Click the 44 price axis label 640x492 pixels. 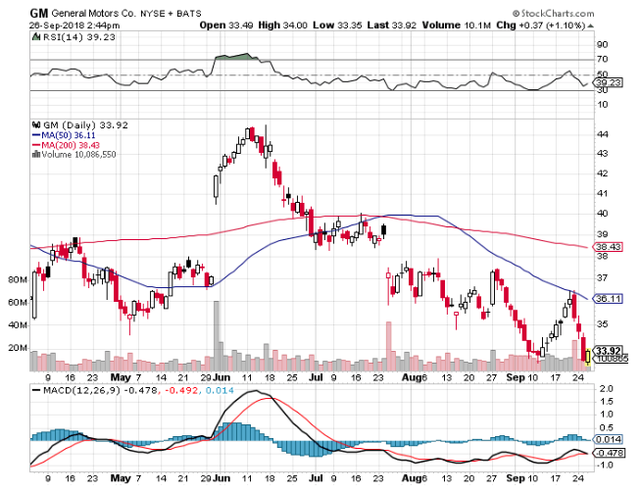(603, 134)
